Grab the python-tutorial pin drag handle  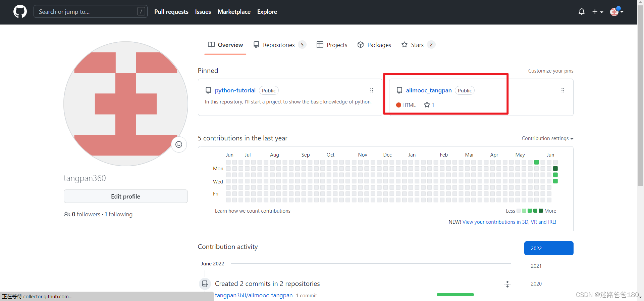(x=372, y=90)
